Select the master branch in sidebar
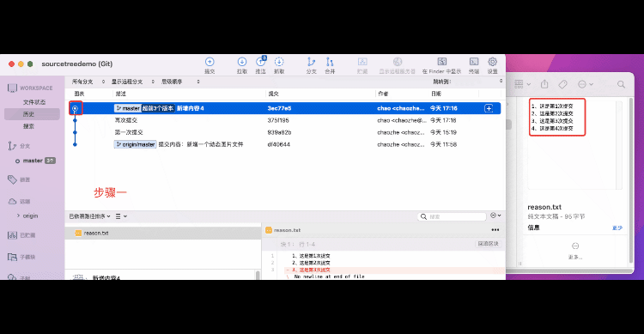Viewport: 644px width, 334px height. [33, 161]
